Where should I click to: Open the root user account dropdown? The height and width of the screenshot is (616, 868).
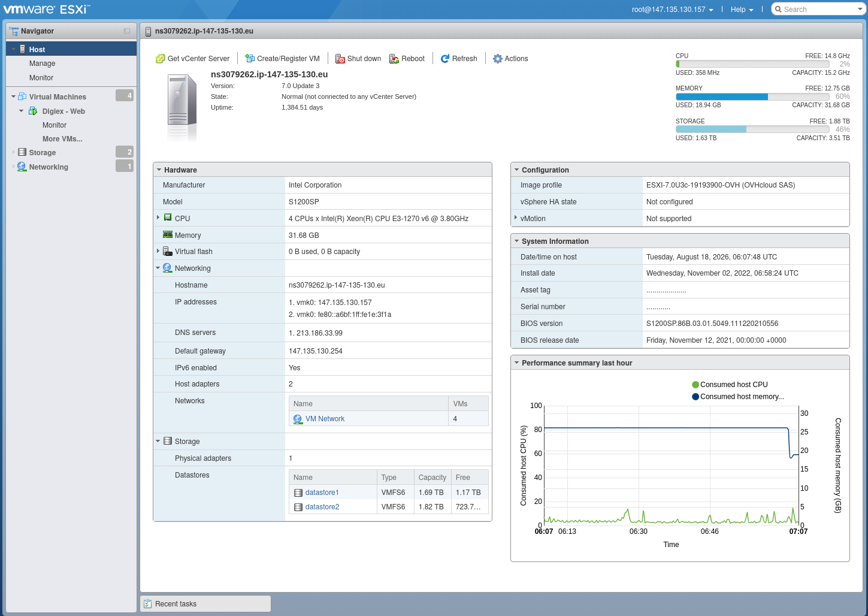[673, 10]
